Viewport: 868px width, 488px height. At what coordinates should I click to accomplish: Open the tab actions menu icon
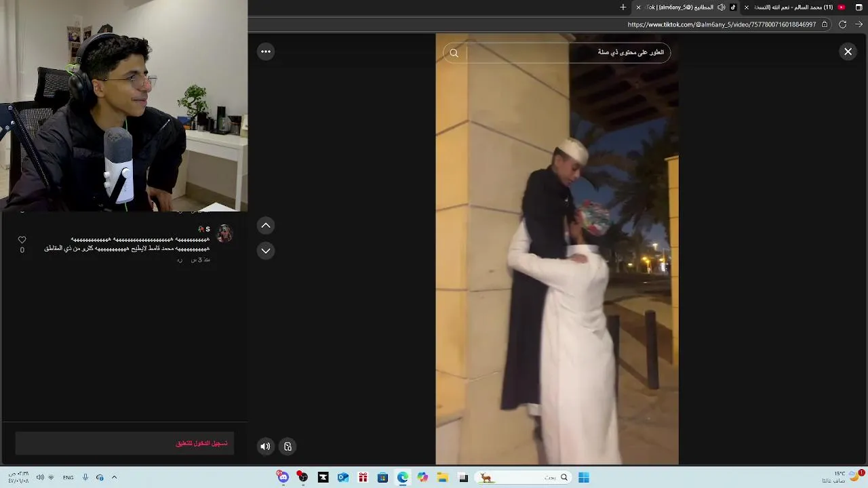click(x=859, y=7)
